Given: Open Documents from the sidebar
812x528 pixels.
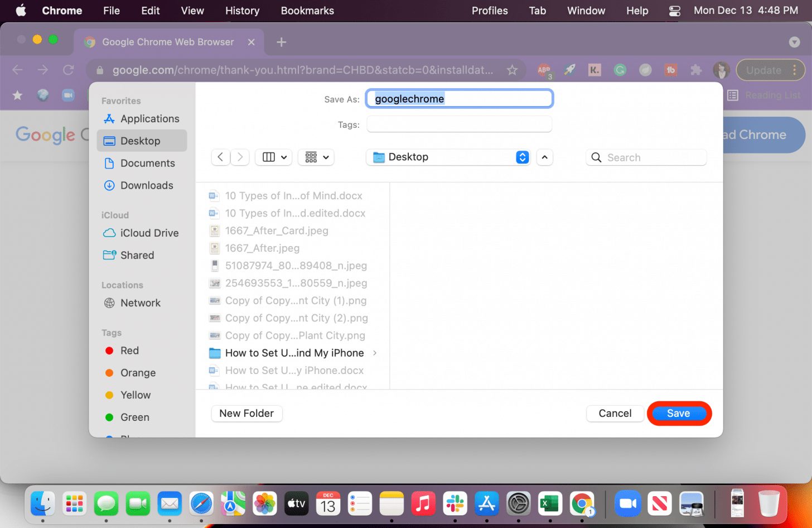Looking at the screenshot, I should click(x=148, y=162).
